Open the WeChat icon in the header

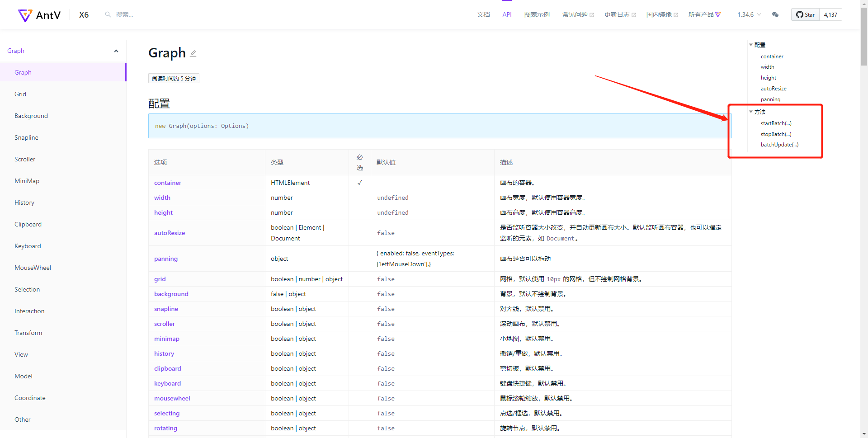(x=775, y=14)
